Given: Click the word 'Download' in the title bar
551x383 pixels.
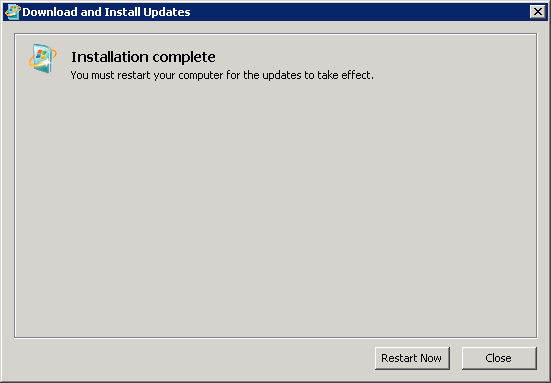Looking at the screenshot, I should pyautogui.click(x=50, y=12).
